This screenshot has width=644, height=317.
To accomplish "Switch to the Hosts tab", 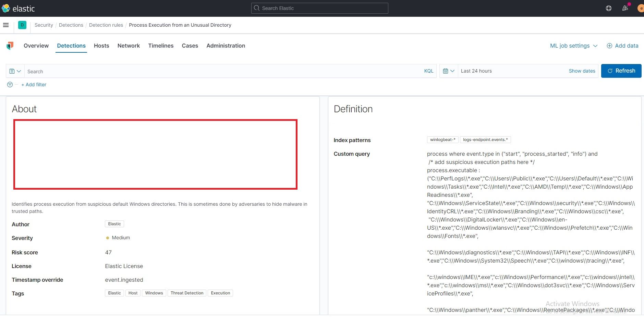I will point(101,46).
